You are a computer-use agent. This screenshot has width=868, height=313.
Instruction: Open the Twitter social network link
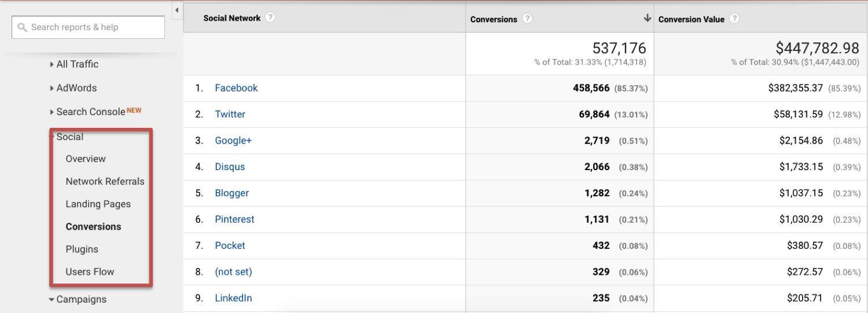(230, 114)
